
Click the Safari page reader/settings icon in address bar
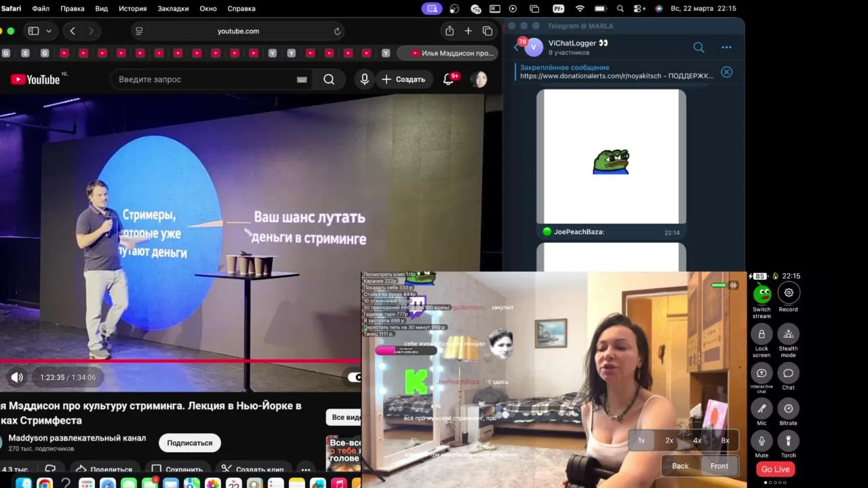tap(139, 31)
